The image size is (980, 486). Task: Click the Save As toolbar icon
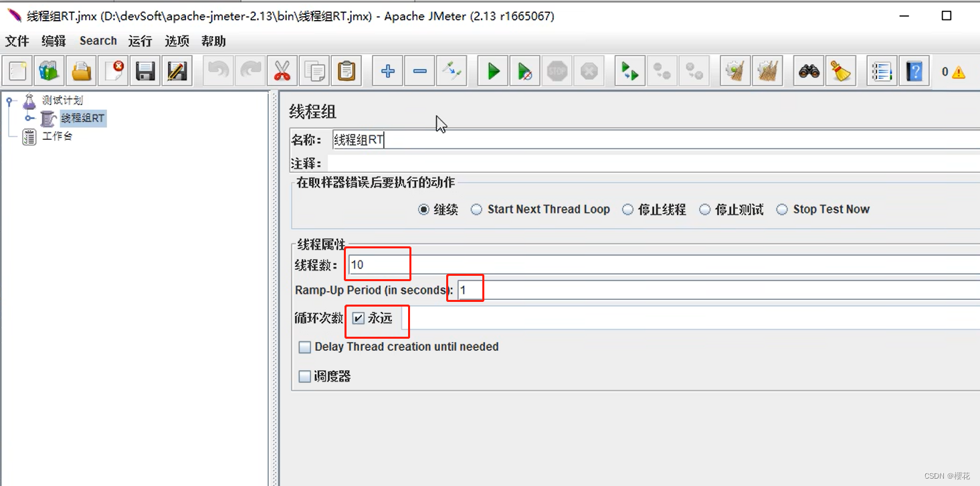(177, 70)
